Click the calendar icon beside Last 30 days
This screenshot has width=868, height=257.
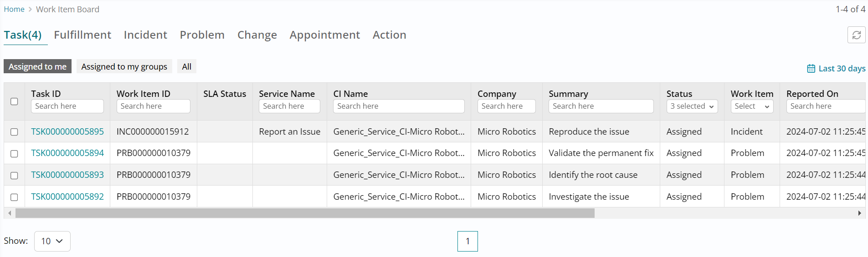coord(811,69)
